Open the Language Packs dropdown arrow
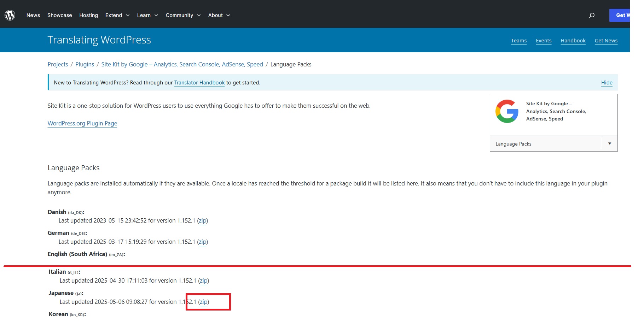This screenshot has height=325, width=644. coord(610,143)
